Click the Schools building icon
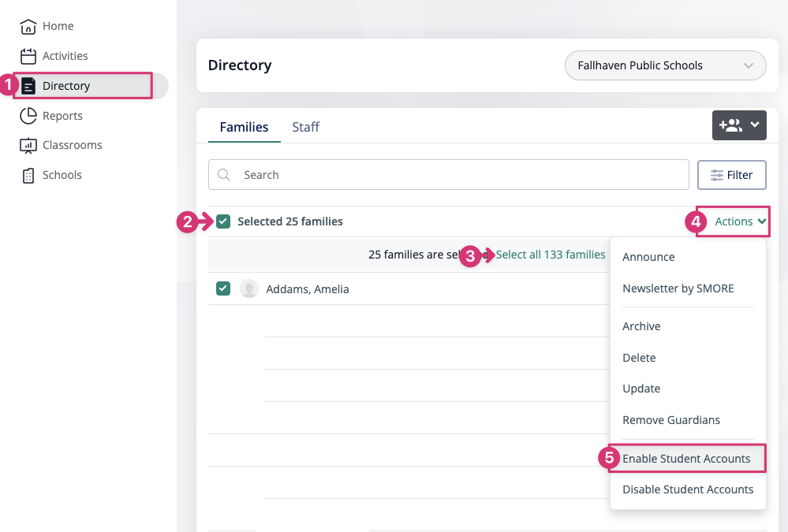The image size is (788, 532). 28,176
